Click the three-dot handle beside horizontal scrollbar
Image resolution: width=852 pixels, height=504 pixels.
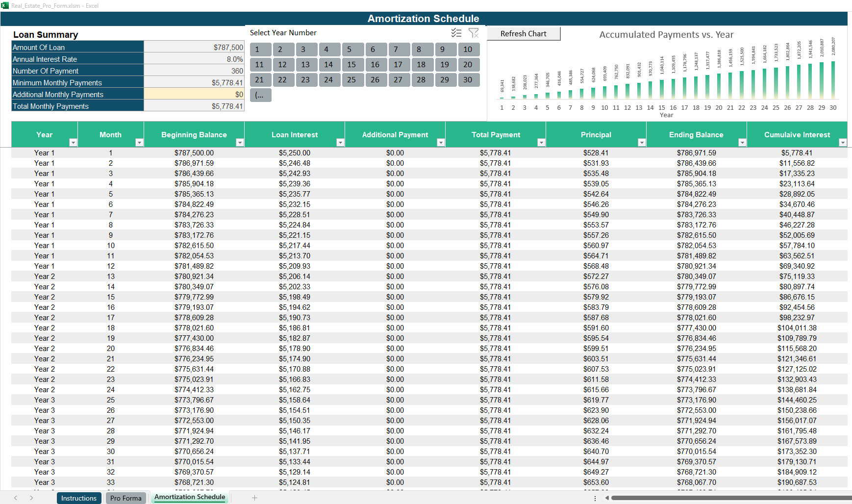click(x=595, y=498)
